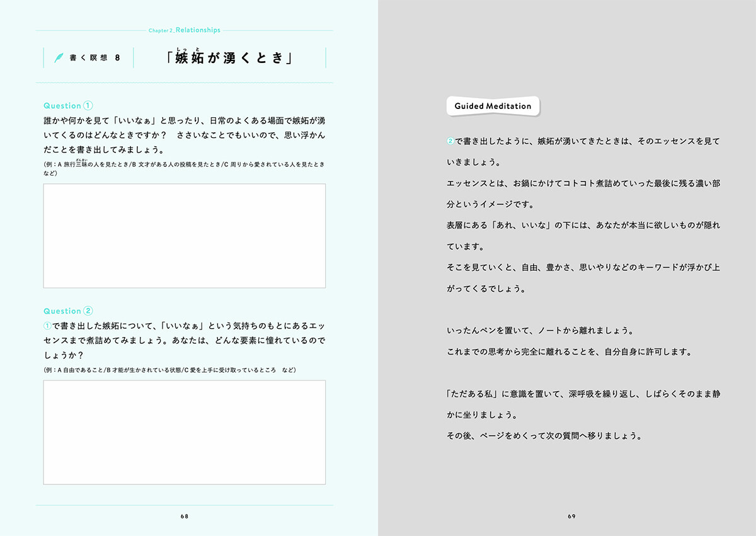Click the cyan circled ① starting Question 2's prompt

click(47, 326)
